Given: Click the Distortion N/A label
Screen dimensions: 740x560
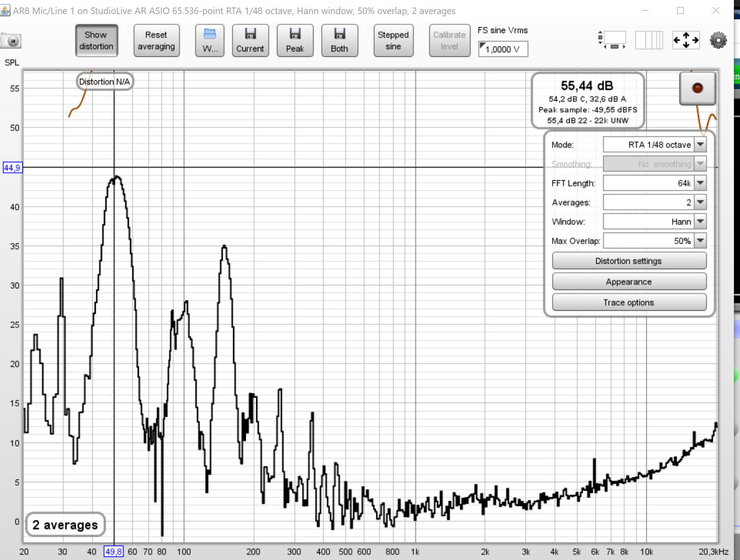Looking at the screenshot, I should [x=105, y=82].
